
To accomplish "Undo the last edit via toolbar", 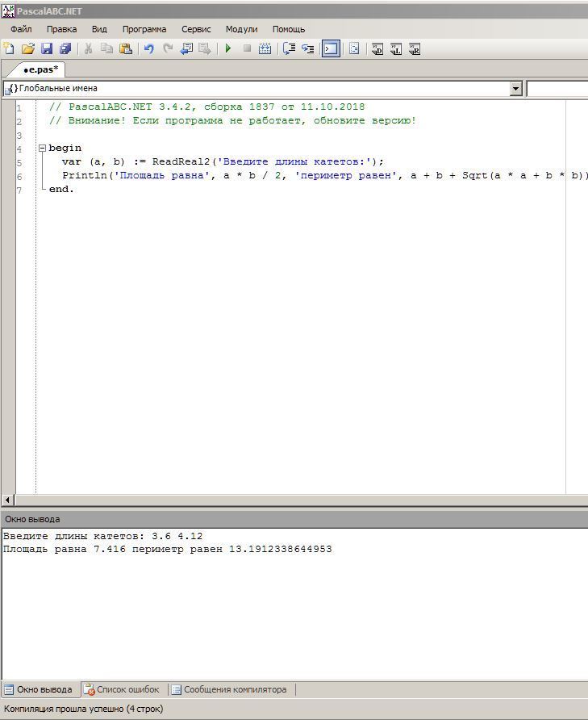I will (148, 49).
